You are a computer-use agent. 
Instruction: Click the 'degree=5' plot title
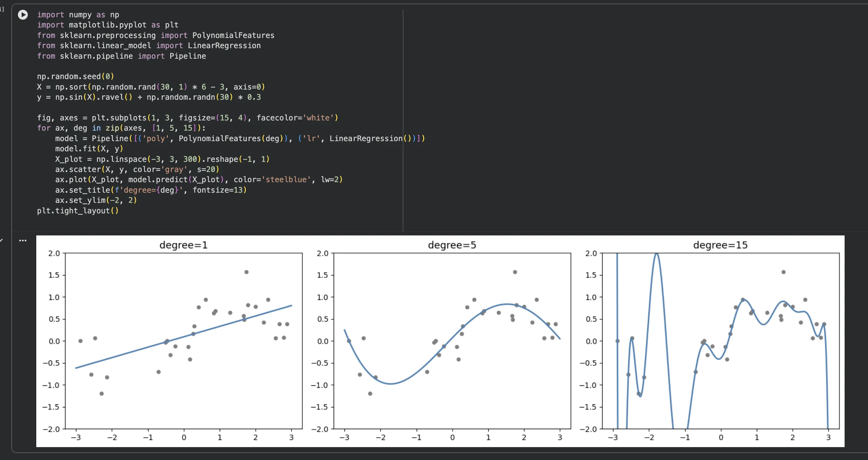[452, 245]
